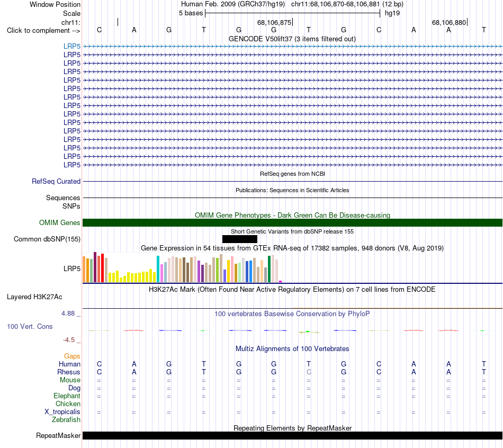503x448 pixels.
Task: Click the 'Window Position' track label
Action: (55, 4)
